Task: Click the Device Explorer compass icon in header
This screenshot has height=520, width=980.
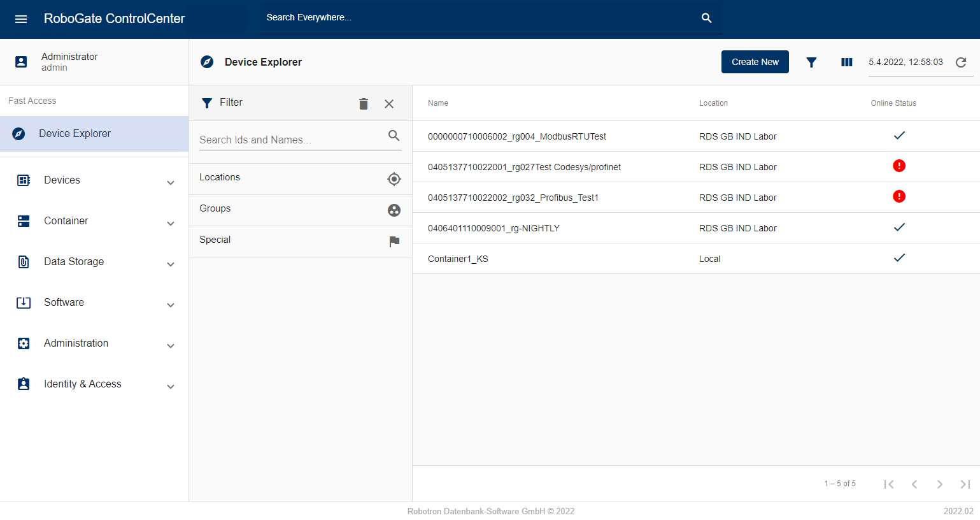Action: [207, 62]
